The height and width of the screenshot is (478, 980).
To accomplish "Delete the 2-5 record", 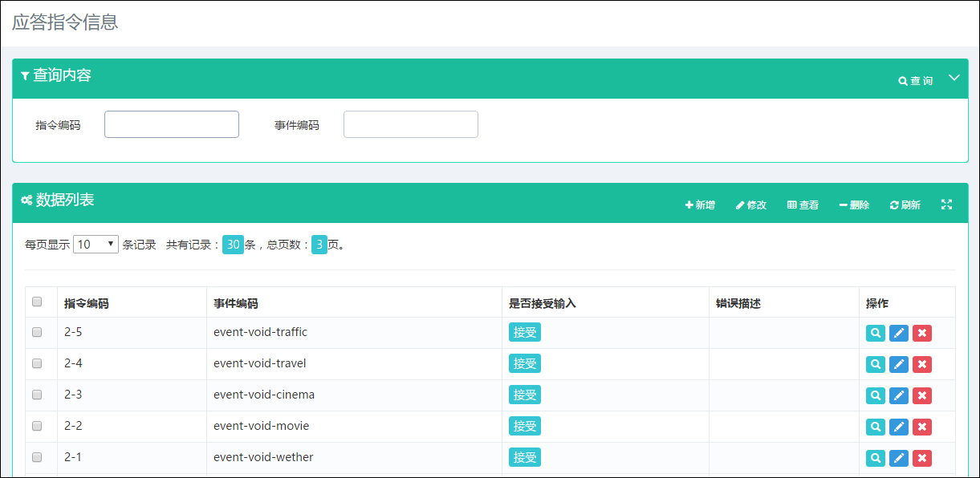I will (922, 333).
